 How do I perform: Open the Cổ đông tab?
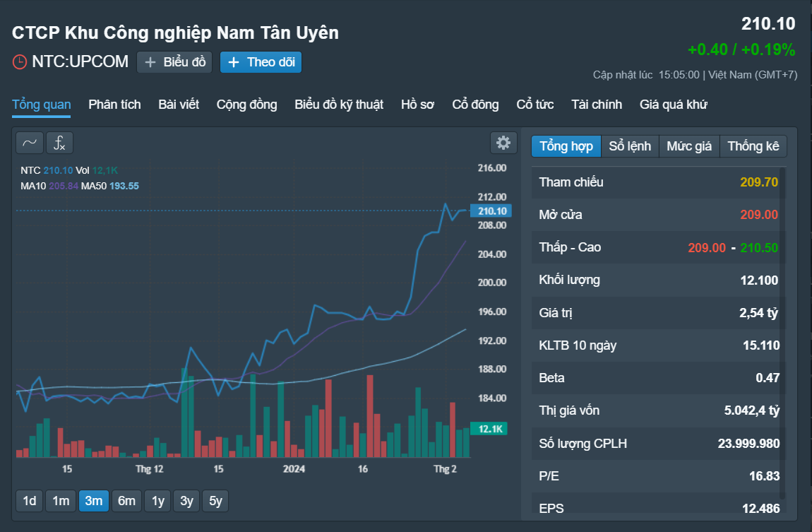(475, 105)
